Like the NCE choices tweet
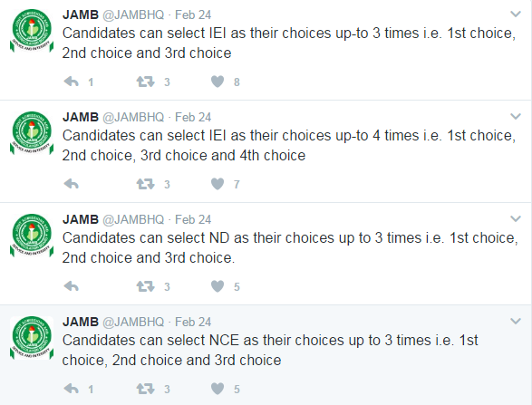The width and height of the screenshot is (532, 405). coord(218,389)
